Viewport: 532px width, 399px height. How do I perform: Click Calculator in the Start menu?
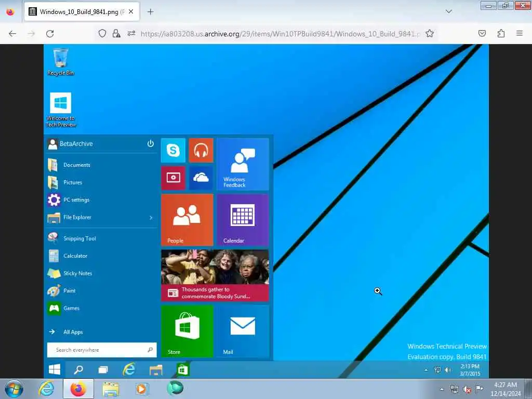101,256
